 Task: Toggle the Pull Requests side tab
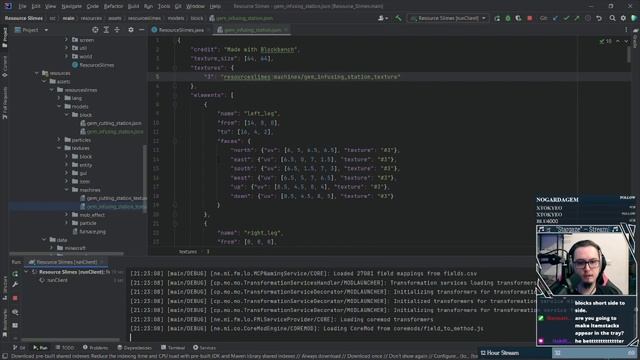pyautogui.click(x=4, y=102)
